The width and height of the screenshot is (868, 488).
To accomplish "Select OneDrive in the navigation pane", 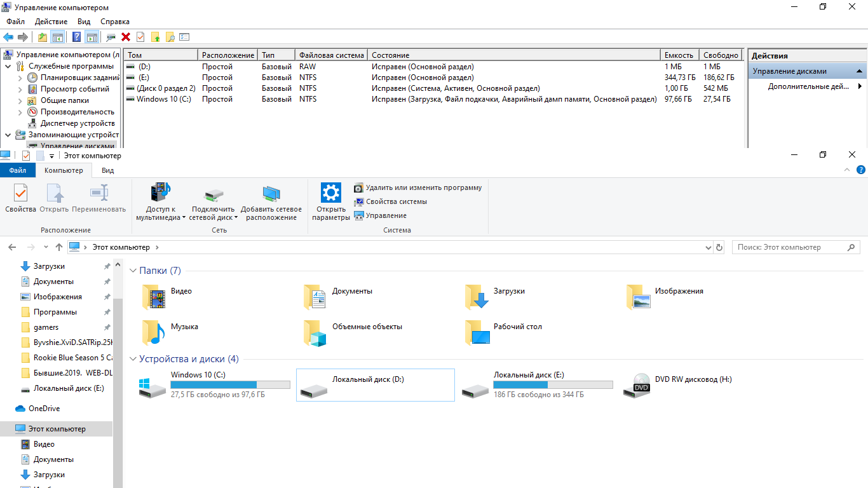I will point(37,409).
